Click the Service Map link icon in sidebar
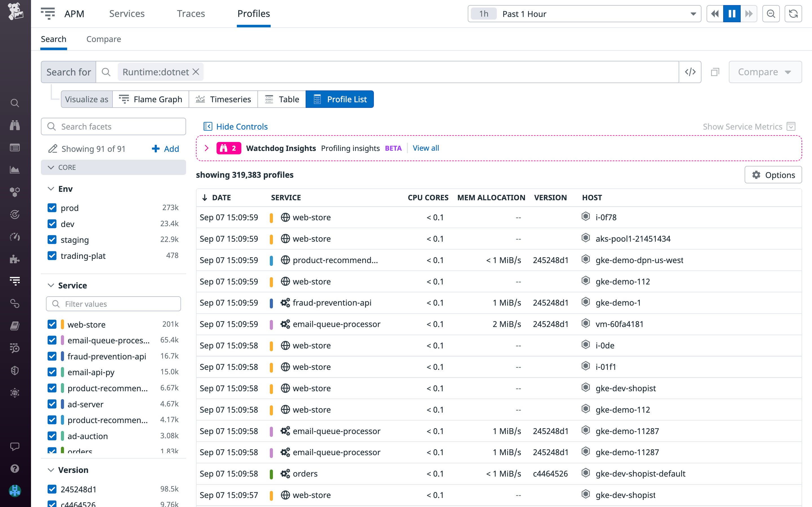The width and height of the screenshot is (812, 507). pos(15,303)
